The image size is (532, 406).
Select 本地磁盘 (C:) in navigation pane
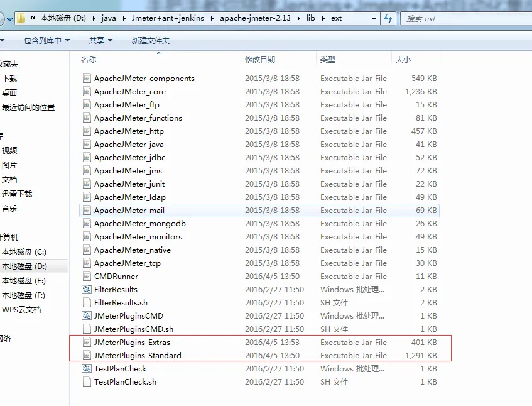[x=24, y=252]
